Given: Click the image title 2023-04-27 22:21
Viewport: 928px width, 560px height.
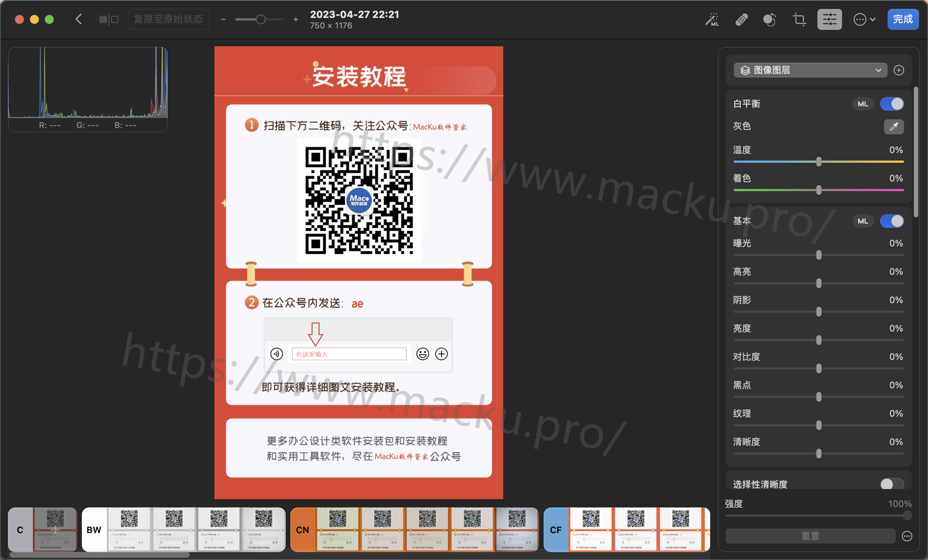Looking at the screenshot, I should coord(355,14).
